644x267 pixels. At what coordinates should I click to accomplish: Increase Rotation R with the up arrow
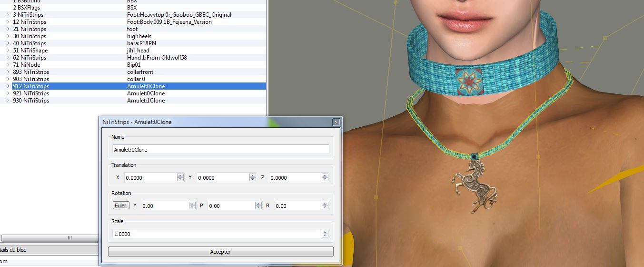[325, 204]
